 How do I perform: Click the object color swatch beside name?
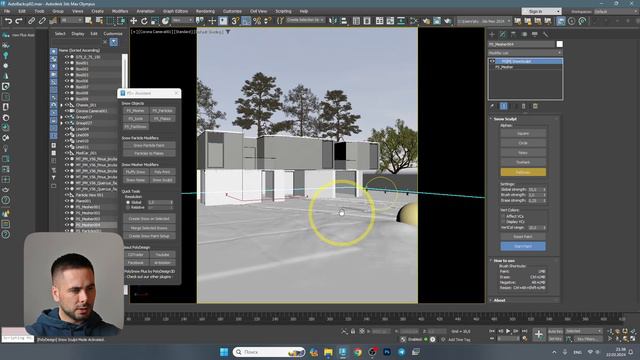[560, 44]
